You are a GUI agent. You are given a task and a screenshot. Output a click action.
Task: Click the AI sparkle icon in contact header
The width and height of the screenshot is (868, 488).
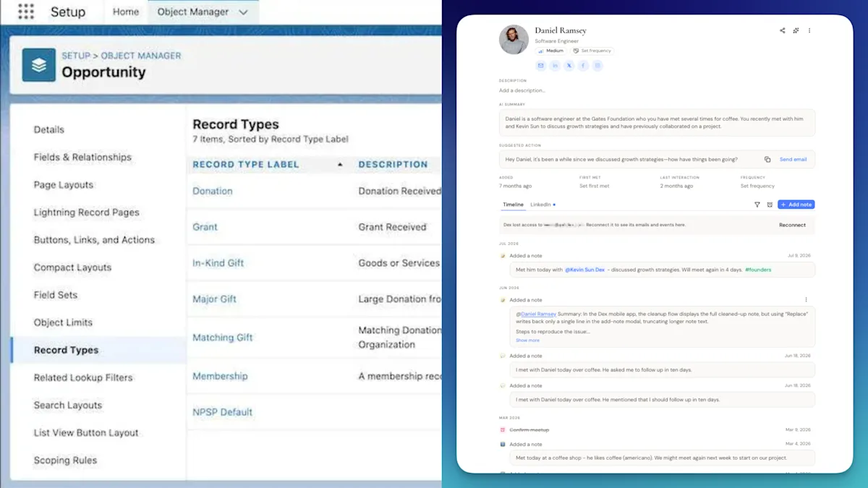click(796, 30)
